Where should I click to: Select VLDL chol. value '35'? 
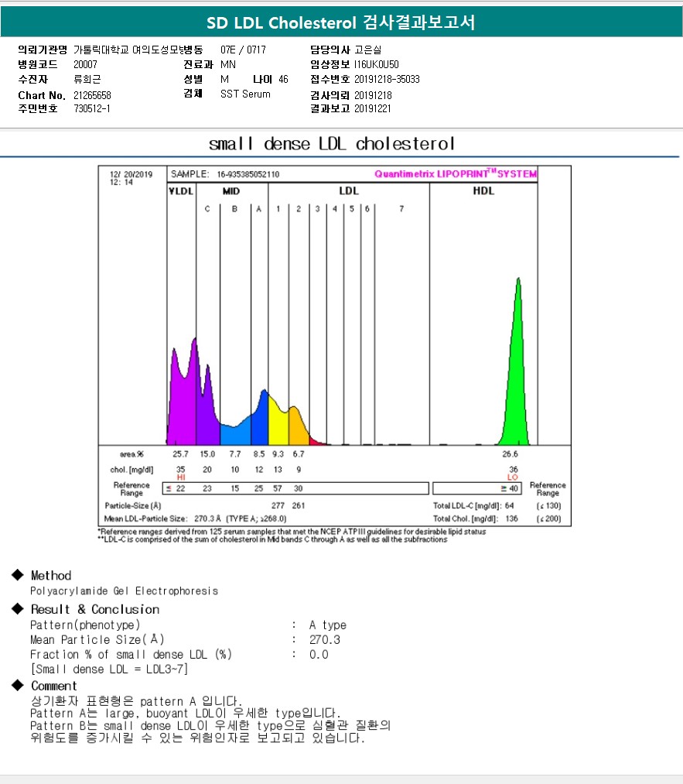[180, 469]
